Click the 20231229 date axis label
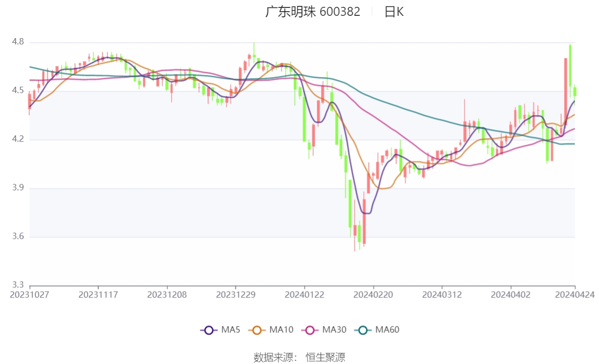Viewport: 599px width, 364px height. [236, 295]
